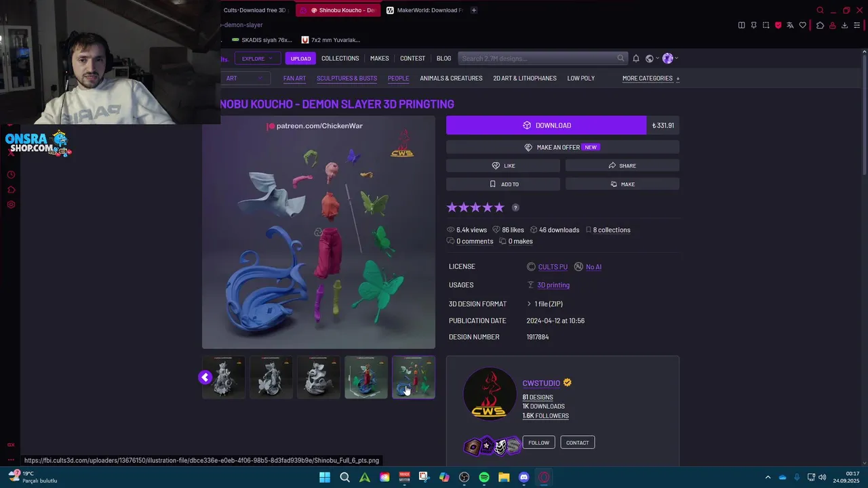
Task: Toggle the ad blocker shield icon
Action: pyautogui.click(x=778, y=25)
